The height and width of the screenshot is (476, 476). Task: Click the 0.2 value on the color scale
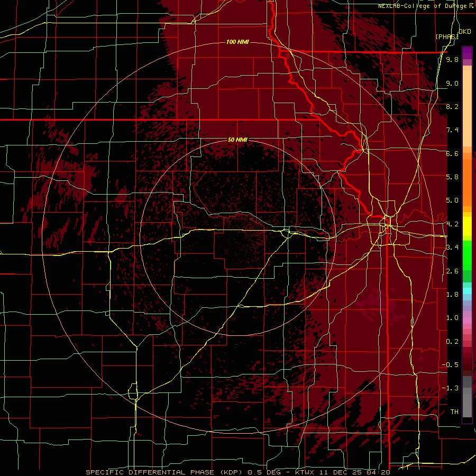452,342
